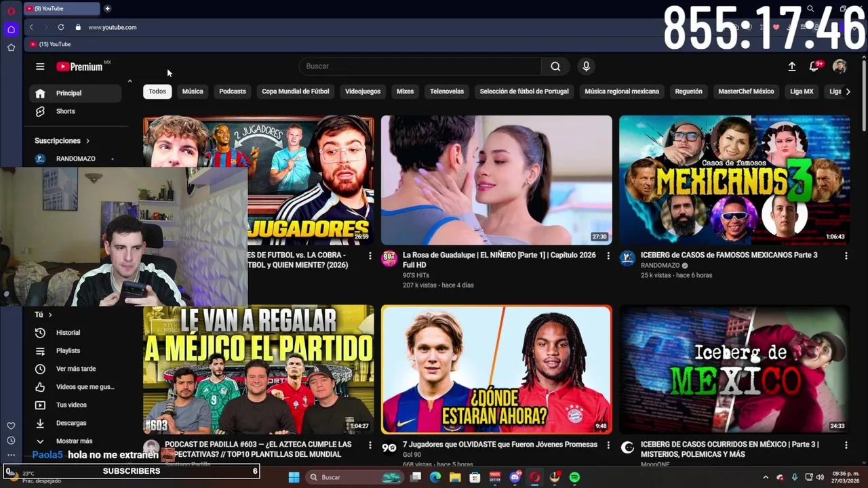Open the upload/create video icon
Image resolution: width=868 pixels, height=488 pixels.
click(791, 66)
